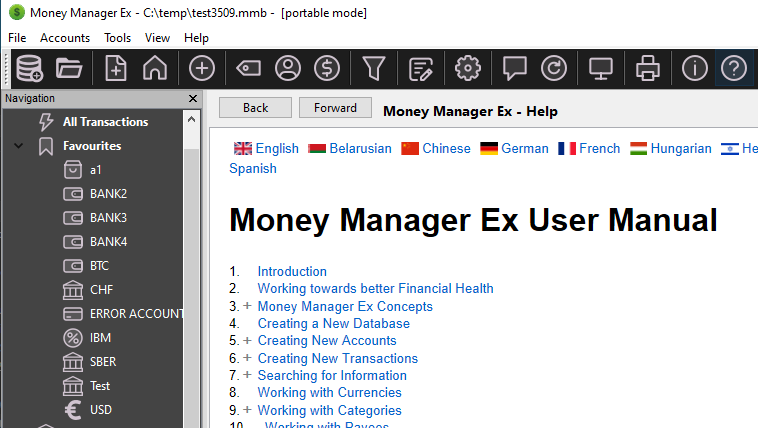This screenshot has height=428, width=758.
Task: Select the BANK4 account
Action: 108,242
